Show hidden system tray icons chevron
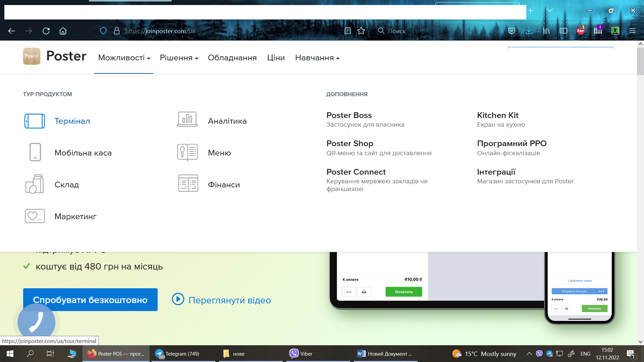The image size is (644, 362). pos(529,354)
